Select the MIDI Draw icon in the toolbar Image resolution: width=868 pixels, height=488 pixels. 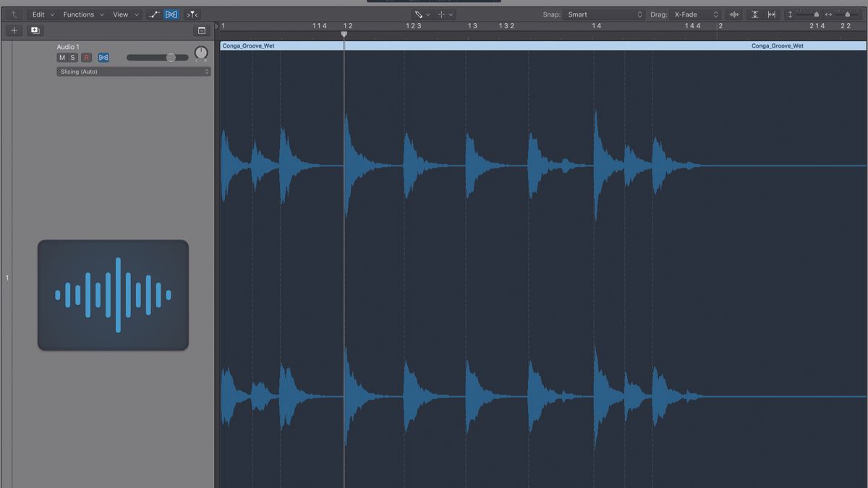(x=153, y=14)
